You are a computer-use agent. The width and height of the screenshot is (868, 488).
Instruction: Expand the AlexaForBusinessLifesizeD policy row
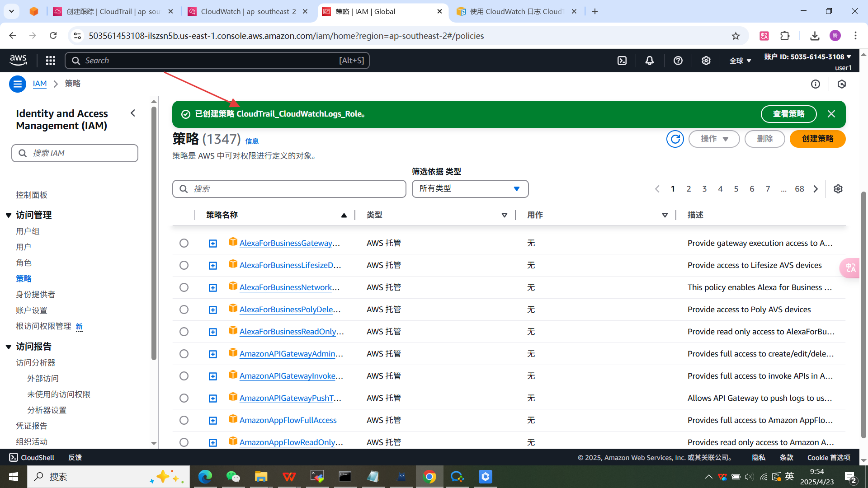coord(213,266)
